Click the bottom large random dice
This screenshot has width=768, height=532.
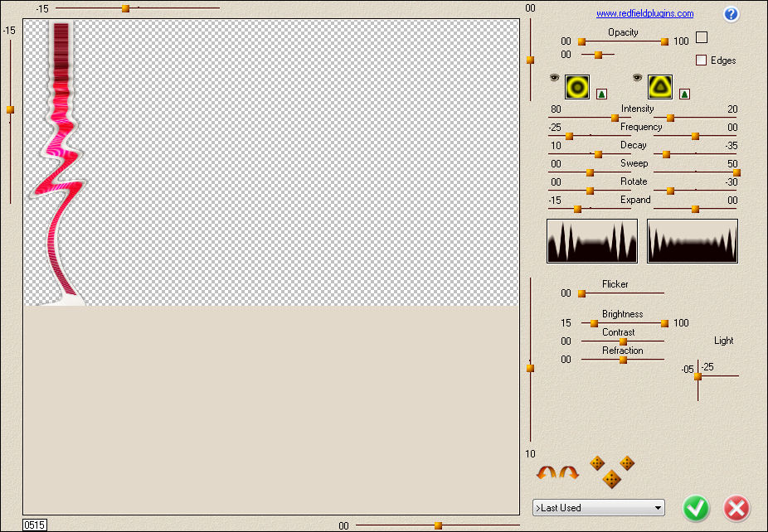pos(612,479)
